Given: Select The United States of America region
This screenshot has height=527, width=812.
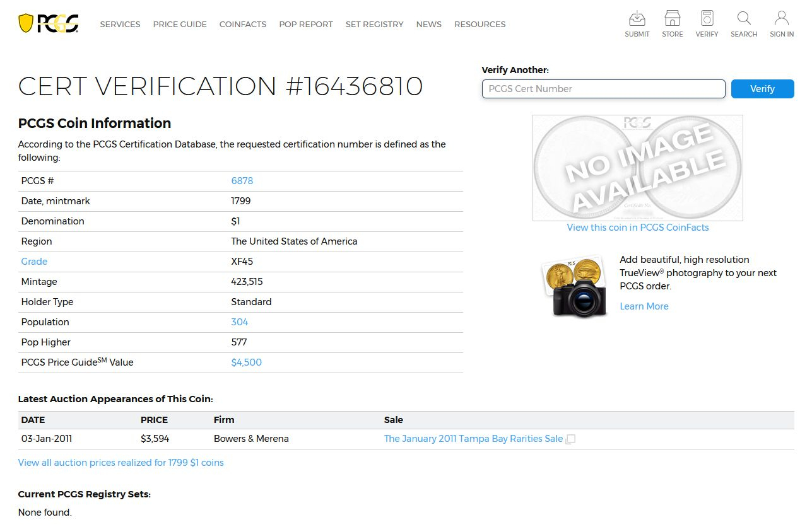Looking at the screenshot, I should point(294,241).
